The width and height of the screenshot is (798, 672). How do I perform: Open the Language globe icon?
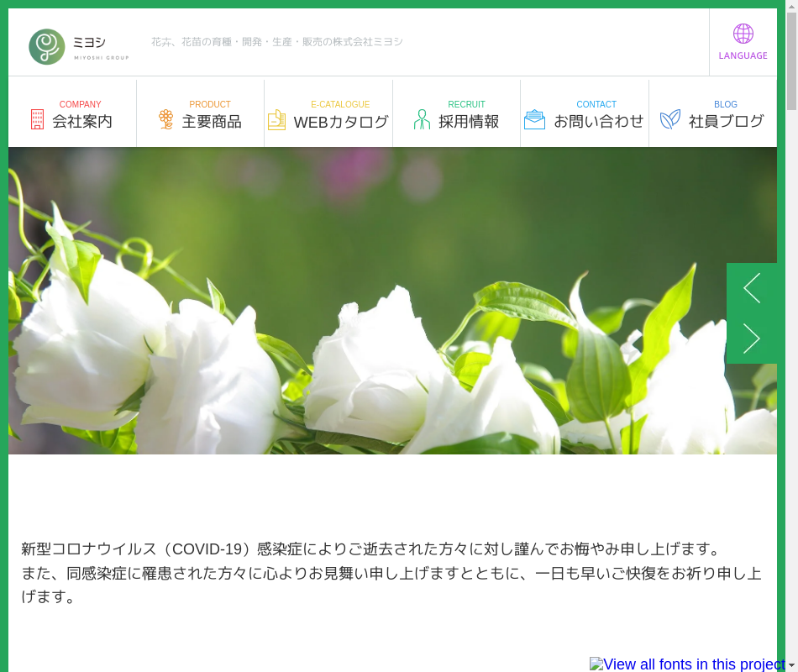[x=743, y=34]
